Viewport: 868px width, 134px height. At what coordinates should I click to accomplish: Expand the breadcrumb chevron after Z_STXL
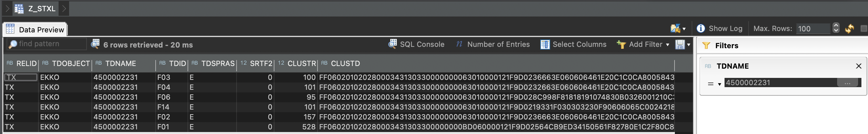[x=64, y=9]
